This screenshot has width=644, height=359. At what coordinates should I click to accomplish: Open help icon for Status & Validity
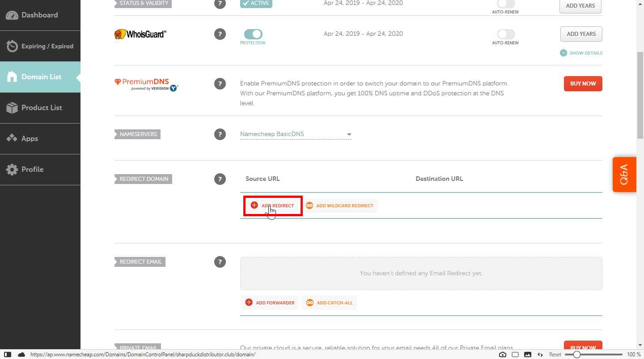(x=220, y=4)
